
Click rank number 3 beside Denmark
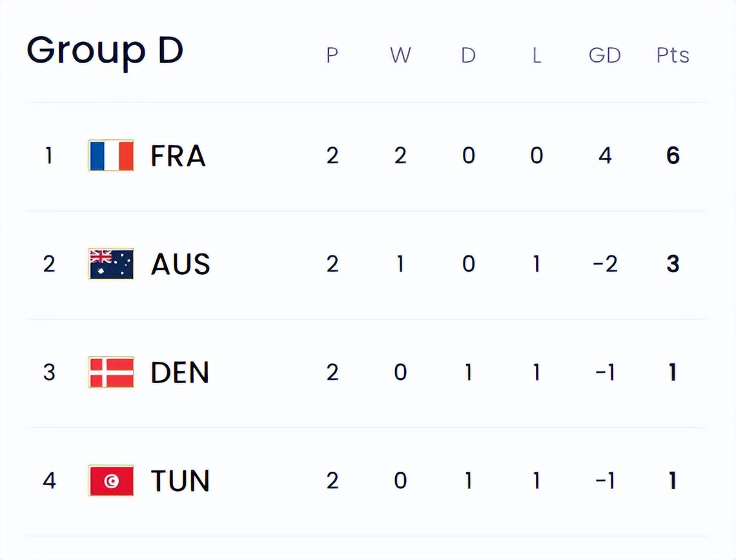click(49, 373)
